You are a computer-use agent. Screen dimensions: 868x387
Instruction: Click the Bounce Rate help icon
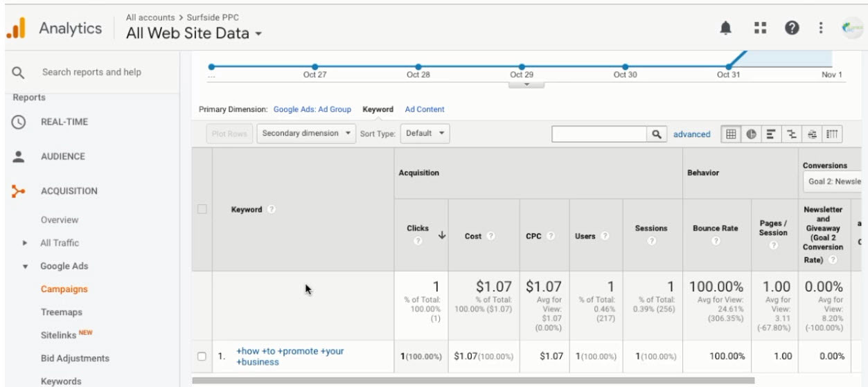point(716,242)
